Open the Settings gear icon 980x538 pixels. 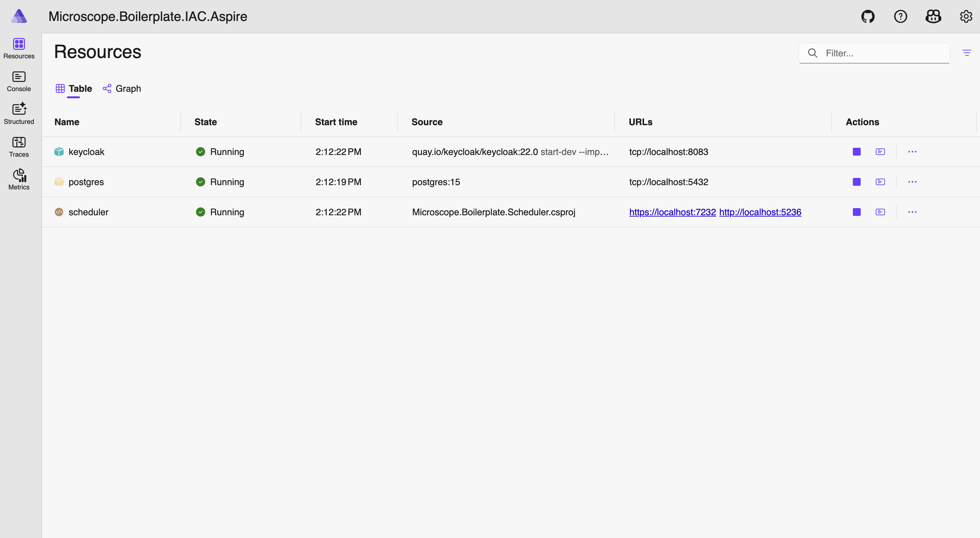(966, 16)
